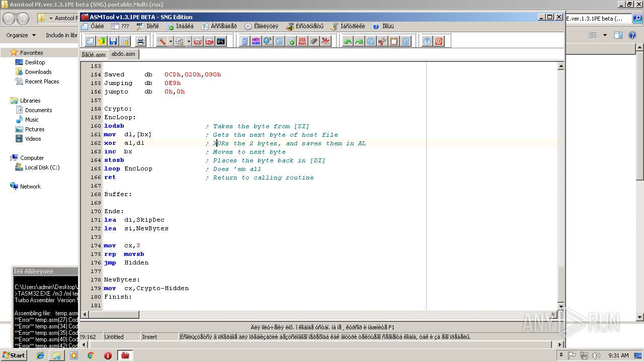Click the hammer build icon
644x362 pixels.
(162, 41)
